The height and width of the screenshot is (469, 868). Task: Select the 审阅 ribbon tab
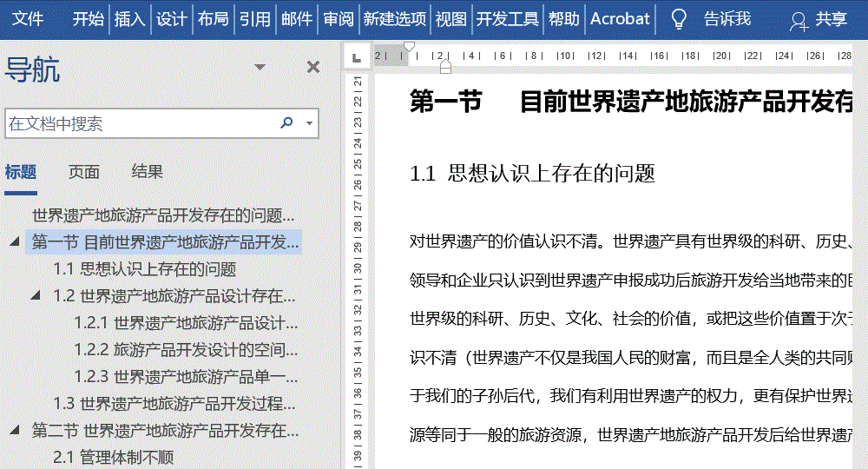[x=339, y=19]
